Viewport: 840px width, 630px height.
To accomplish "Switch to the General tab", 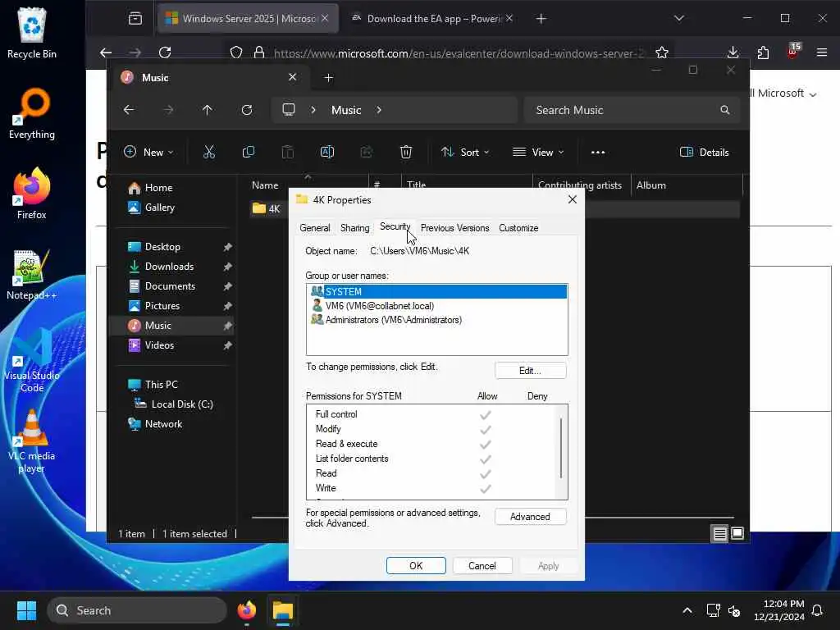I will coord(315,228).
